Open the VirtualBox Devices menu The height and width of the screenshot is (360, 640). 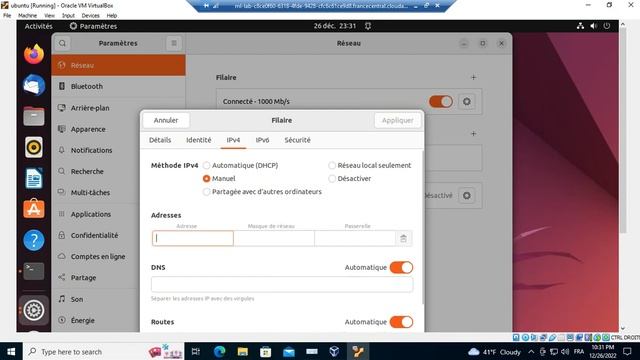(90, 16)
